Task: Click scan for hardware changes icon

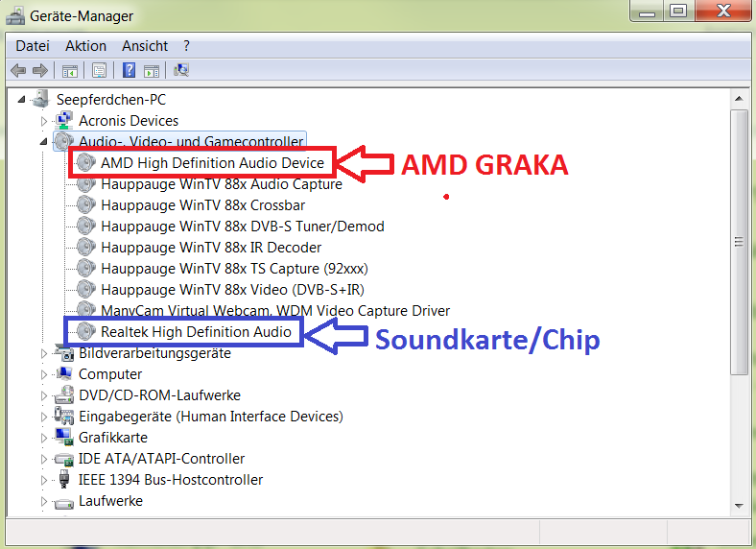Action: click(x=181, y=70)
